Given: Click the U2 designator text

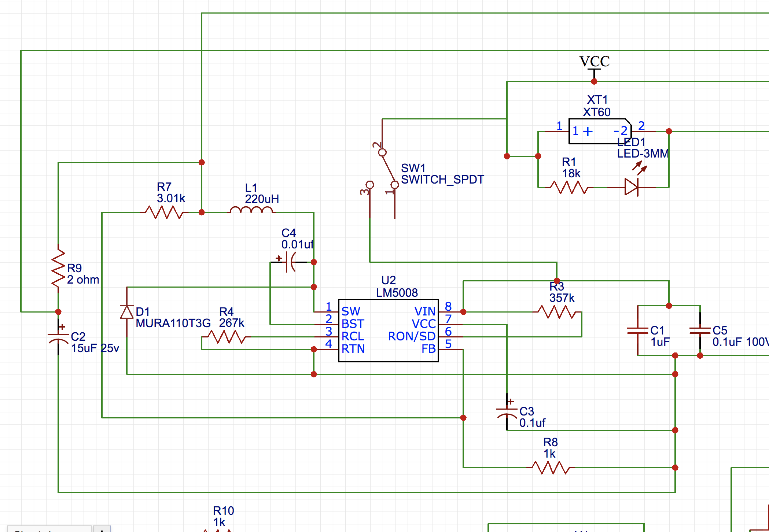Looking at the screenshot, I should (x=389, y=280).
